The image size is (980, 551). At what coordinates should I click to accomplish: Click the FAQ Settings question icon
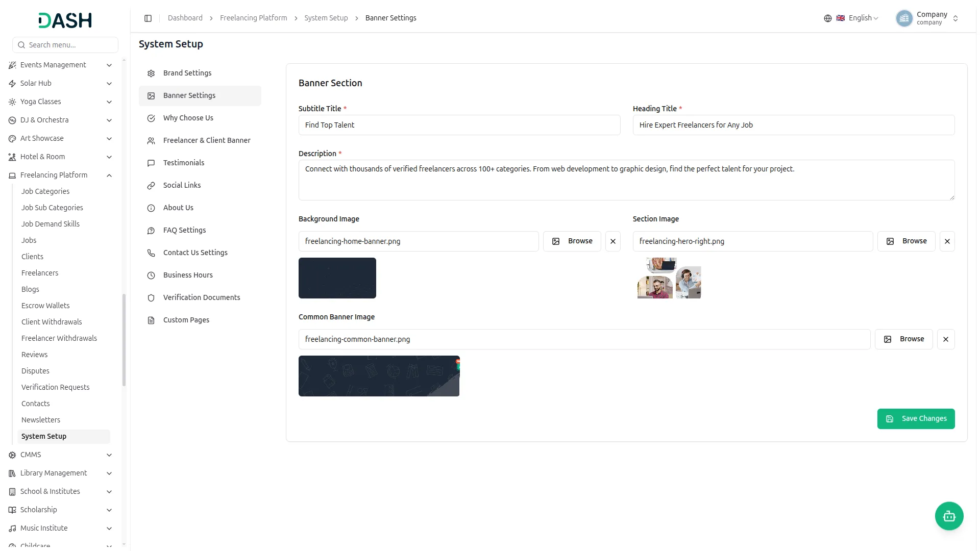pyautogui.click(x=151, y=231)
